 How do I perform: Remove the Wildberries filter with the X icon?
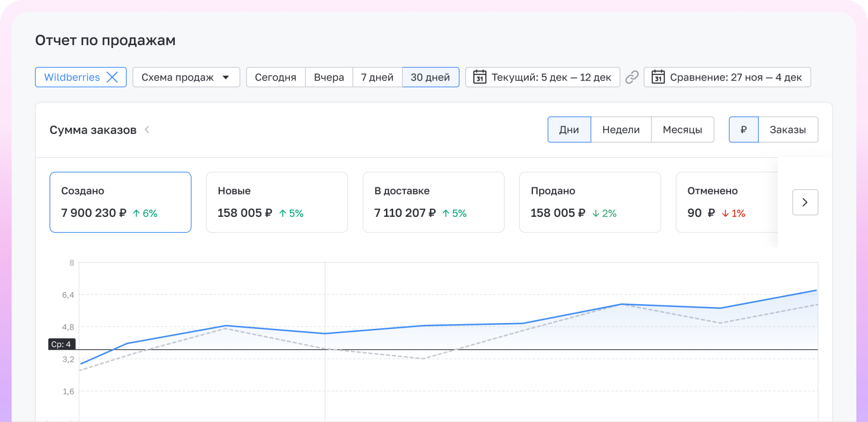coord(112,77)
